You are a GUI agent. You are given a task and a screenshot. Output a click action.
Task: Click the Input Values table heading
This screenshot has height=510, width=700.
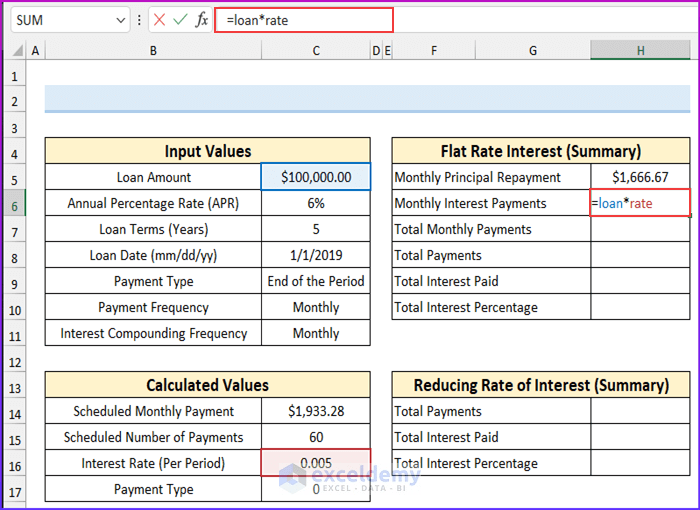click(208, 151)
